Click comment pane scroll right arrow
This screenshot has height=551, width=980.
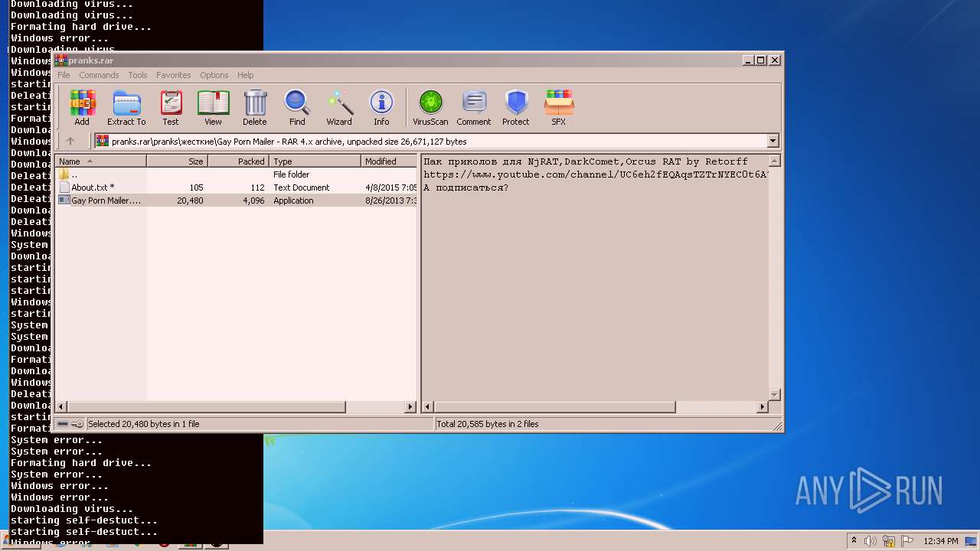click(762, 407)
